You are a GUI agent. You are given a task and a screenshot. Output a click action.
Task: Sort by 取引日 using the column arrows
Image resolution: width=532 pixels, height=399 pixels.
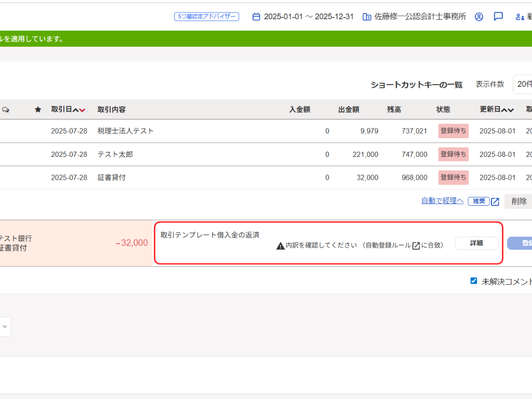(x=79, y=110)
